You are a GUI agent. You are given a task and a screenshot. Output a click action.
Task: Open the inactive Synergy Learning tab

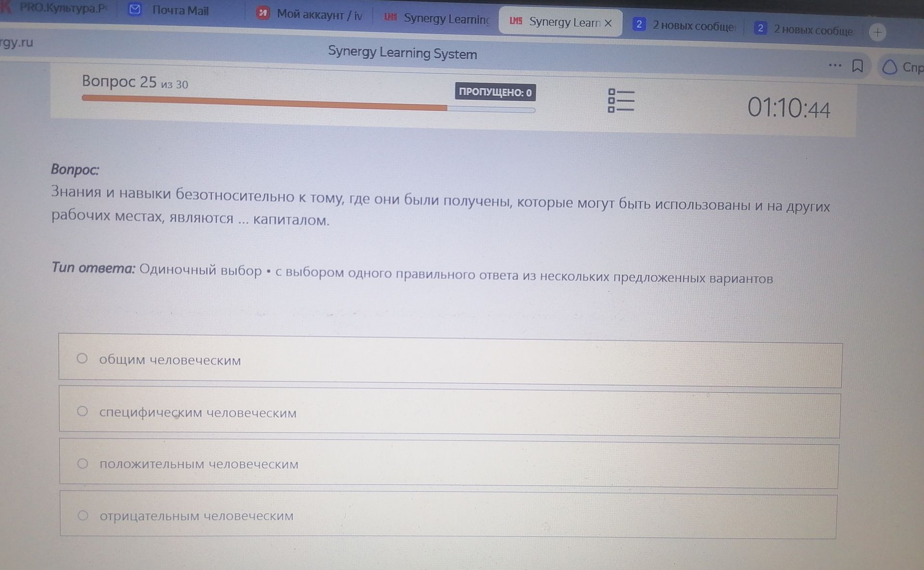point(436,18)
